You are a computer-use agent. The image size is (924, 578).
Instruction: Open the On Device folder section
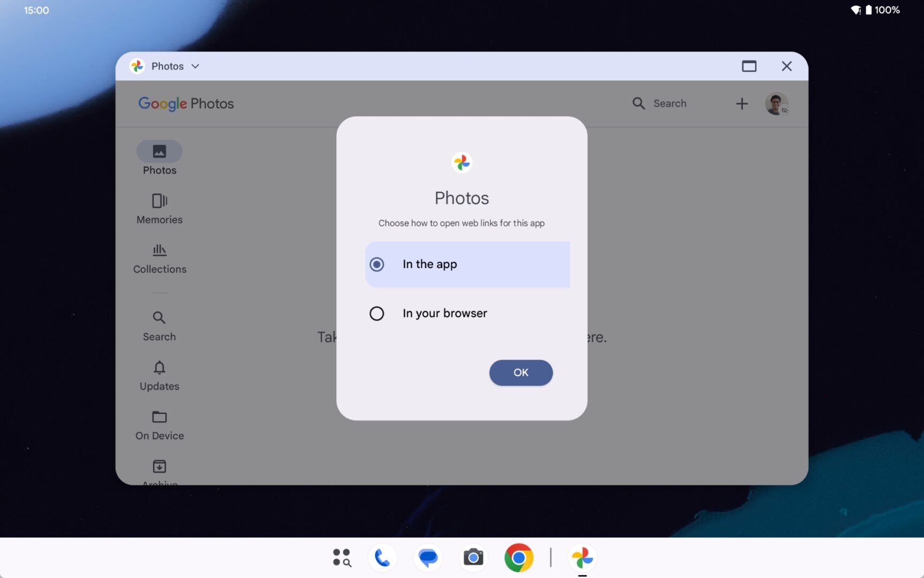click(159, 424)
